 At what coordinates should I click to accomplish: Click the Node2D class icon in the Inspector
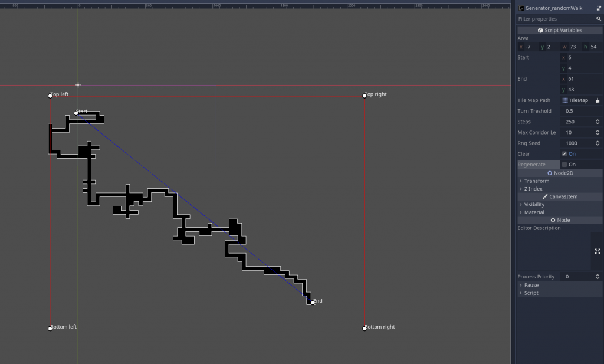pyautogui.click(x=550, y=172)
